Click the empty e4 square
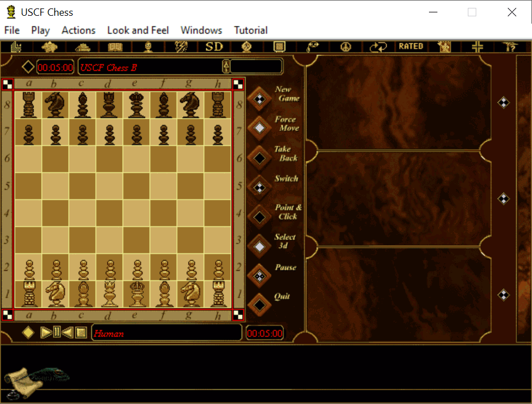Screen dimensions: 532x404 pos(137,213)
